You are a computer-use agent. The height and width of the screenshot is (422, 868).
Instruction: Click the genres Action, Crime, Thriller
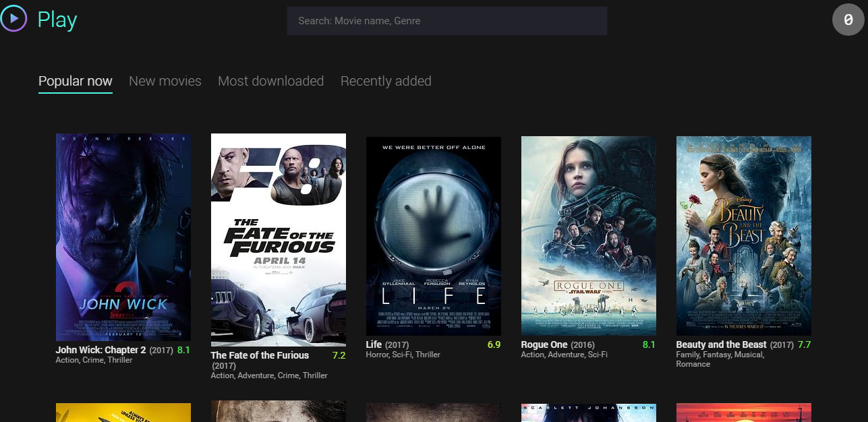tap(94, 360)
